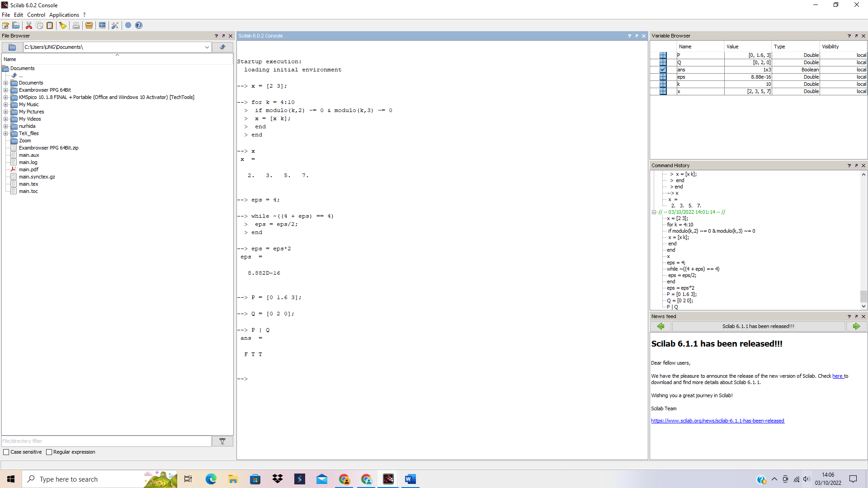Undock the File Browser panel
The height and width of the screenshot is (488, 868).
[x=223, y=36]
